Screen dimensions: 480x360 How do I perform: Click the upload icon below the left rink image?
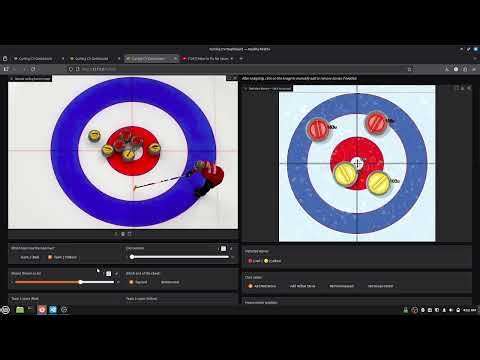(x=116, y=234)
